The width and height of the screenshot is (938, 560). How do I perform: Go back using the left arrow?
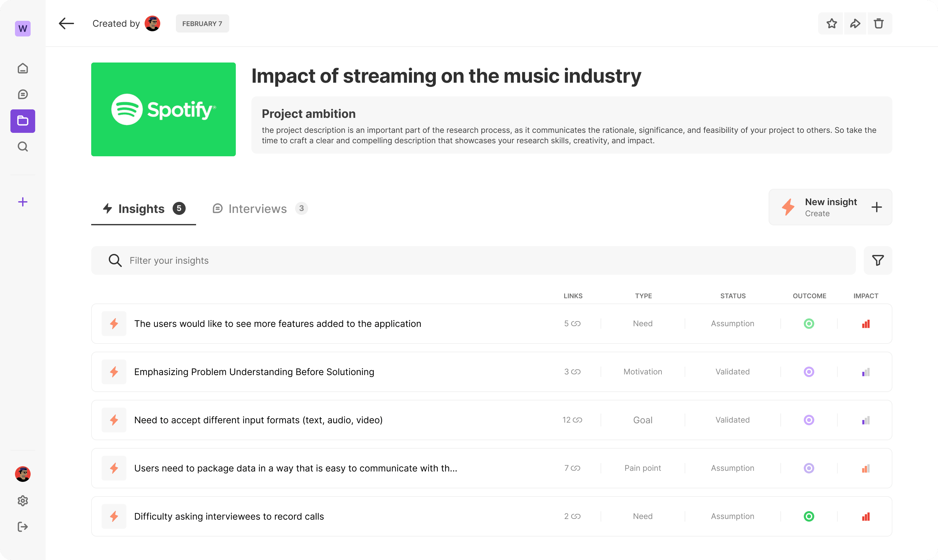click(66, 23)
